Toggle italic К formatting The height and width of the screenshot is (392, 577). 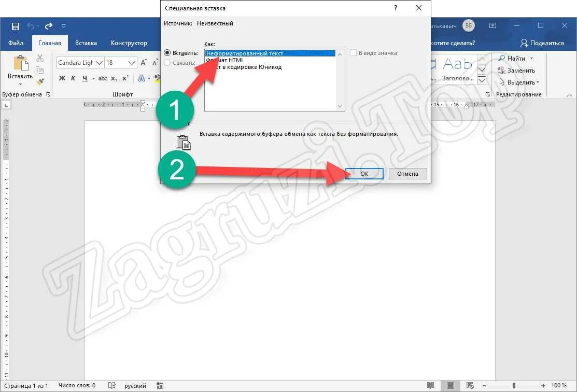pyautogui.click(x=73, y=78)
